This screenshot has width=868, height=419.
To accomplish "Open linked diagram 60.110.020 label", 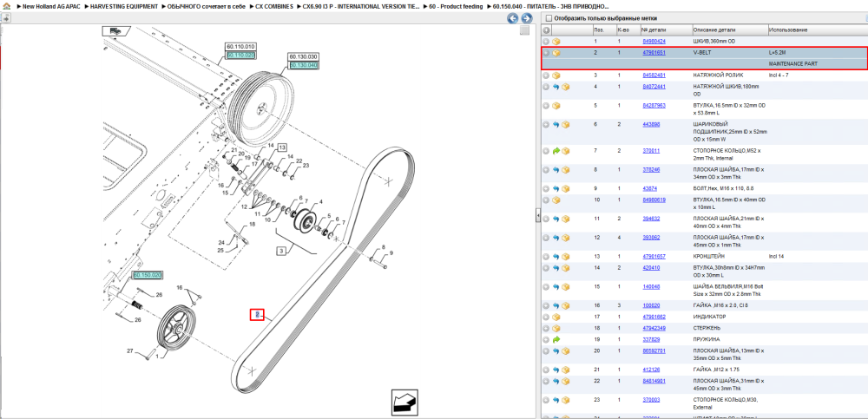I will coord(240,56).
